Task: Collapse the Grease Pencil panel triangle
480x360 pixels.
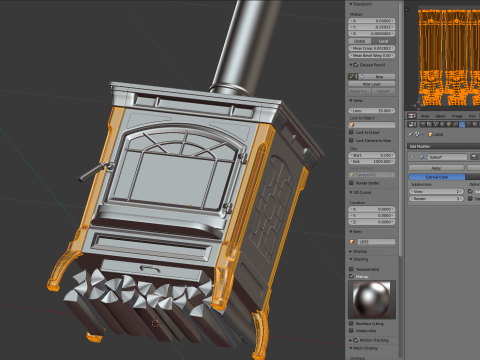Action: coord(351,65)
